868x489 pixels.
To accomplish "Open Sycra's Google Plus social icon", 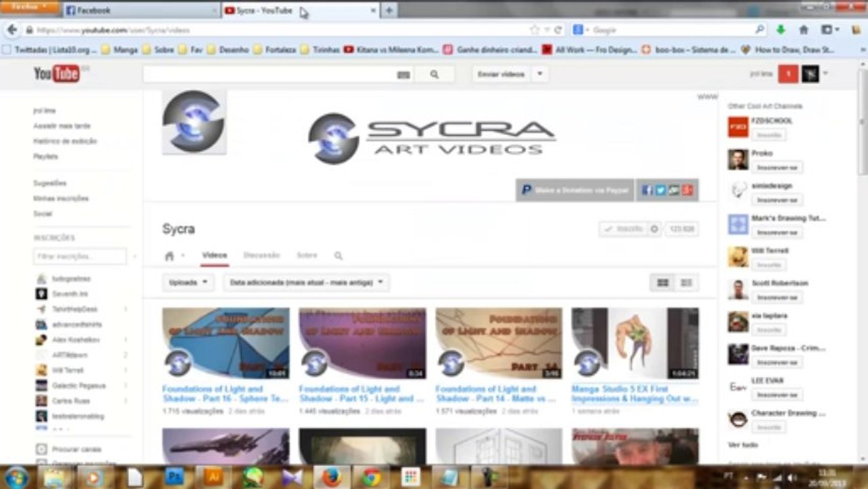I will [x=687, y=190].
